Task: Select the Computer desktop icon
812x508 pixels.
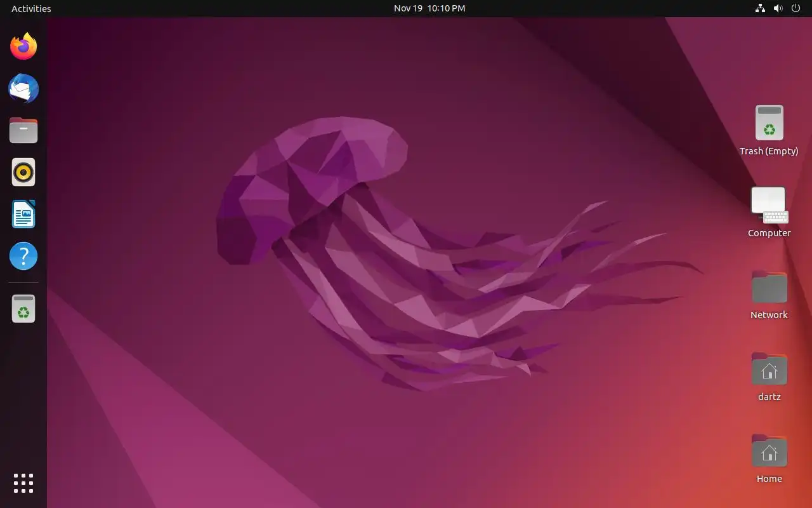Action: pyautogui.click(x=769, y=204)
